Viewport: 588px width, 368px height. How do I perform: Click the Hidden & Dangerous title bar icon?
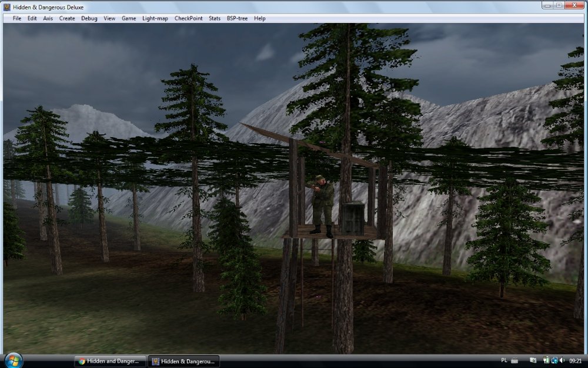click(7, 6)
